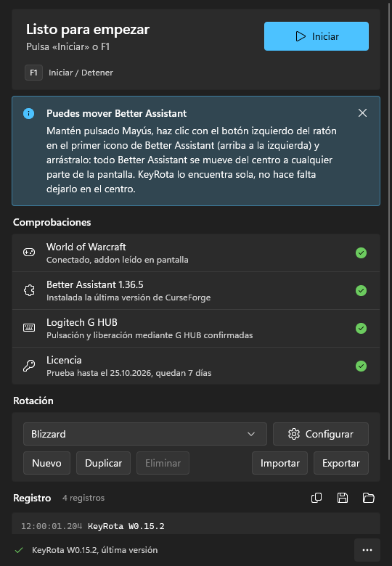Open the Blizzard rotation dropdown
This screenshot has height=566, width=392.
point(145,434)
